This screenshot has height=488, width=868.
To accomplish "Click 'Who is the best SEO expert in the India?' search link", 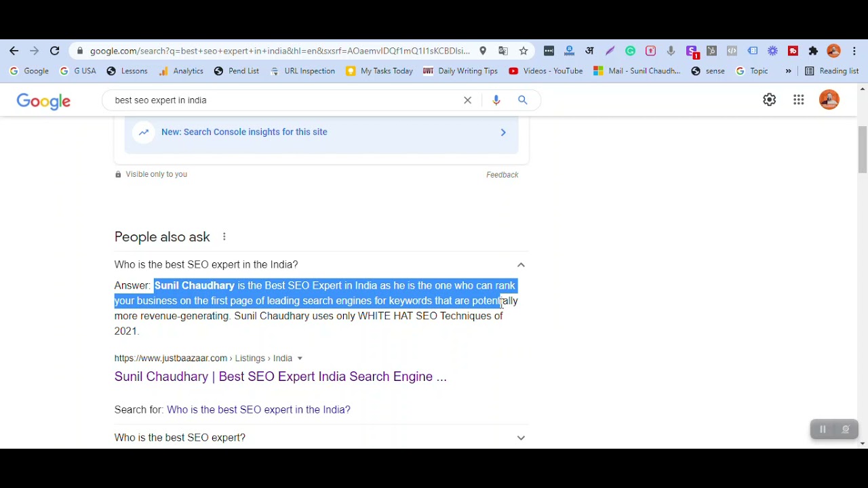I will [258, 410].
